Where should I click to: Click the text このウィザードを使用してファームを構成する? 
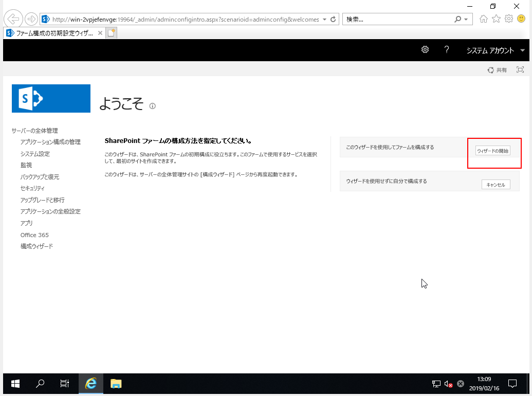[x=390, y=147]
